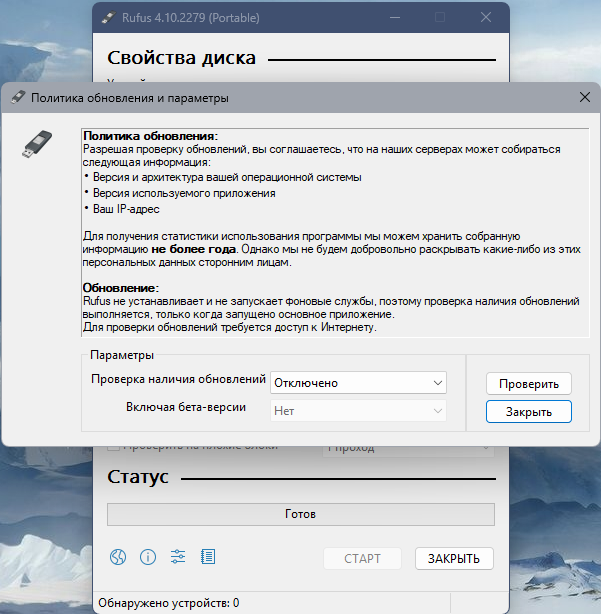Open the disabled 'Включая бета-версии' dropdown
This screenshot has width=601, height=614.
pyautogui.click(x=358, y=411)
